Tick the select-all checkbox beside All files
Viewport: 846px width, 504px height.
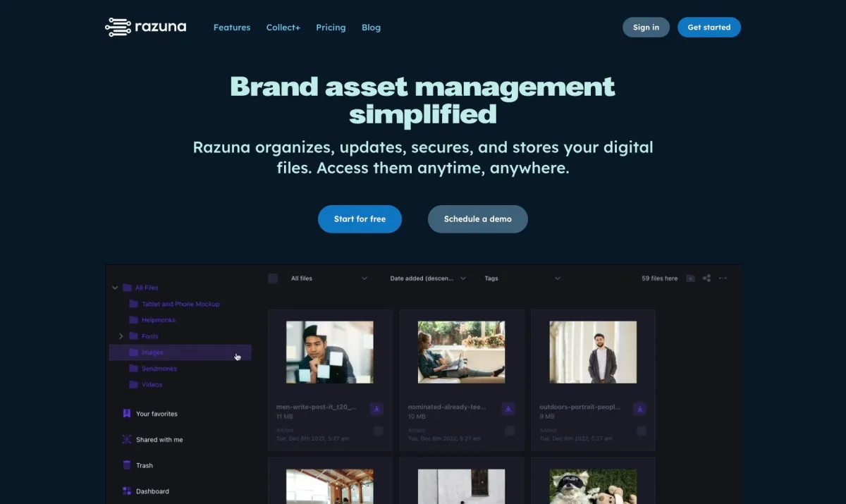tap(274, 278)
